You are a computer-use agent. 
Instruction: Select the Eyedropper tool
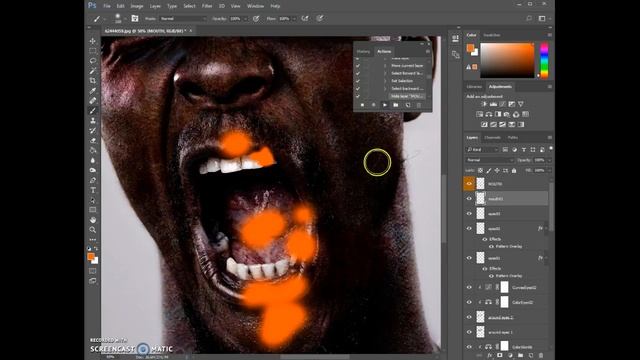(93, 91)
